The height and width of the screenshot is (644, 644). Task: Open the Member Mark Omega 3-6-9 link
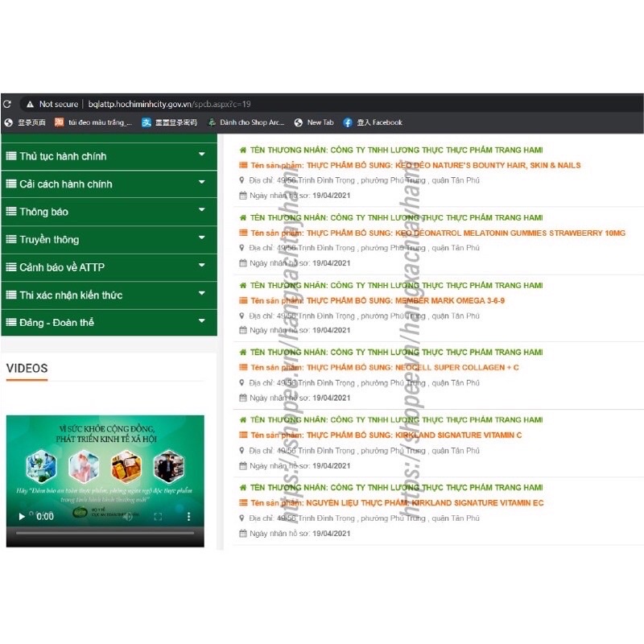394,300
